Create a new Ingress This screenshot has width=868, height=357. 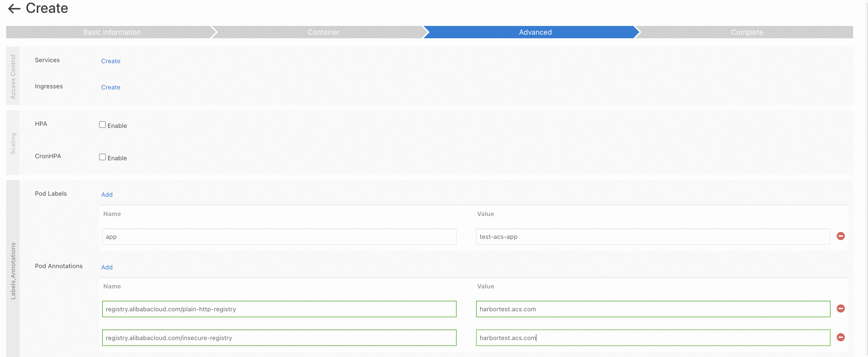pyautogui.click(x=110, y=87)
